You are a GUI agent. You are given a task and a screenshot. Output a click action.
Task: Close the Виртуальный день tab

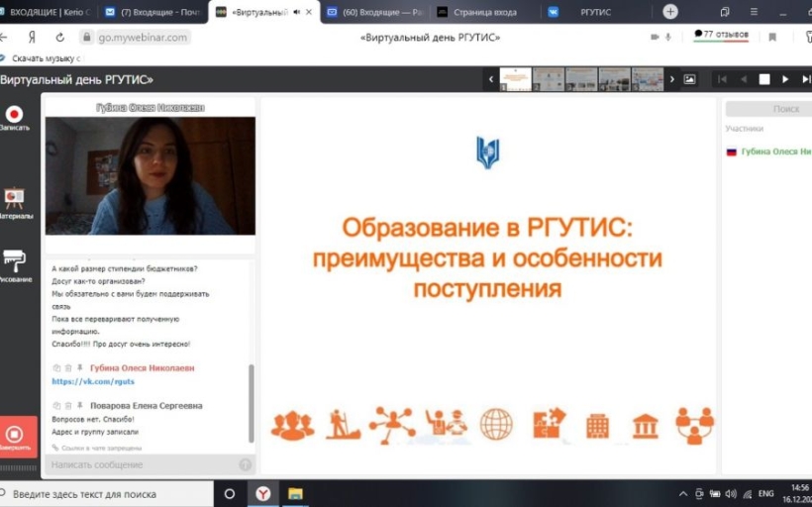[309, 12]
